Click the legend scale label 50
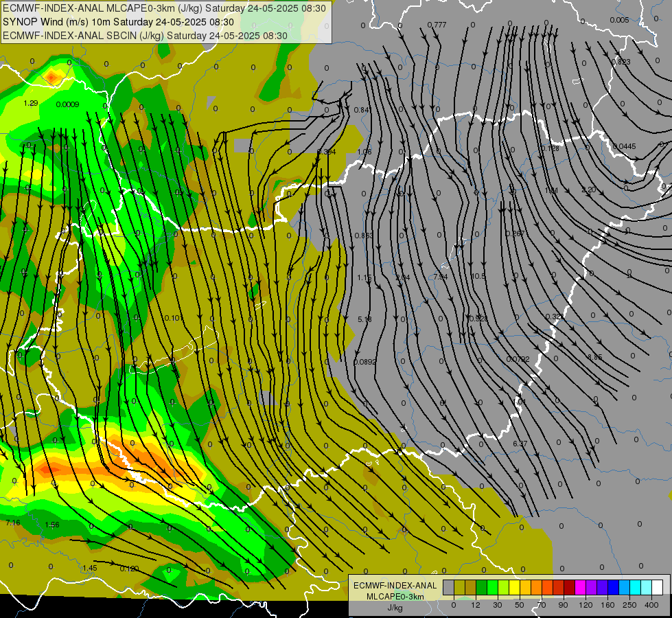The width and height of the screenshot is (672, 618). click(x=520, y=605)
